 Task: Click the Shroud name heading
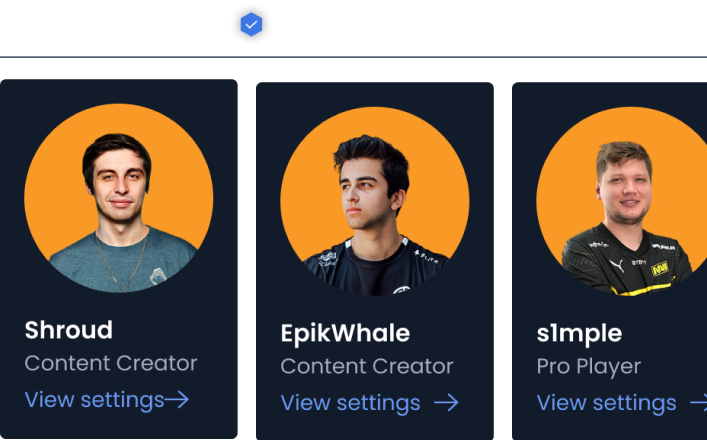point(69,330)
